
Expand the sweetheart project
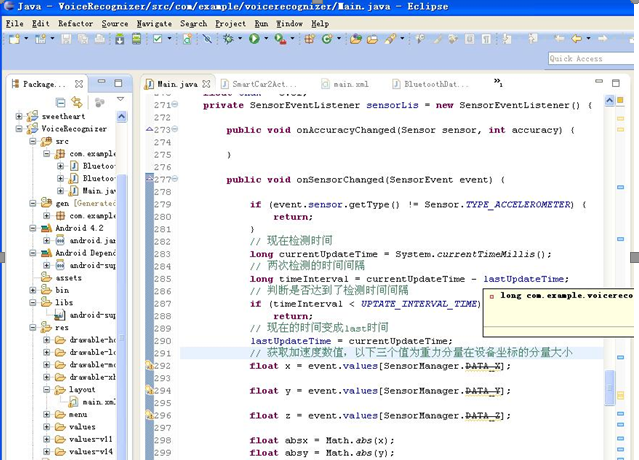19,117
